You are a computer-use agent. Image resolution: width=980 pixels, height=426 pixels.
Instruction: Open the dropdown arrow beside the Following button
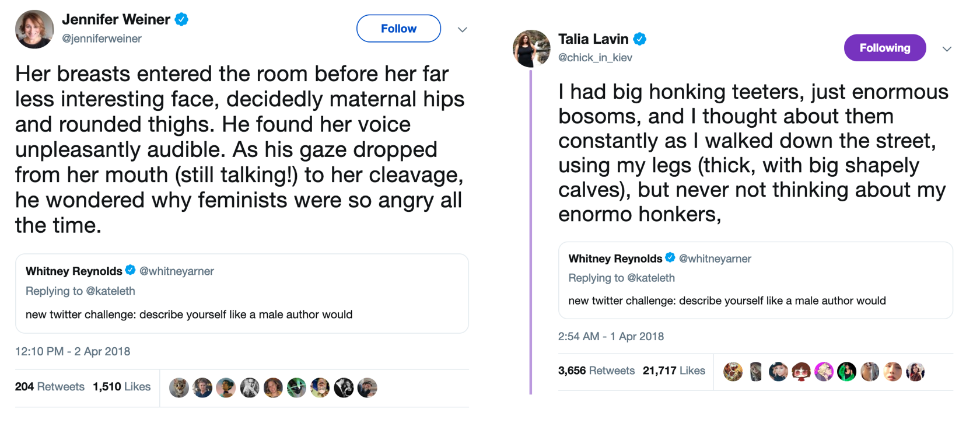click(947, 49)
